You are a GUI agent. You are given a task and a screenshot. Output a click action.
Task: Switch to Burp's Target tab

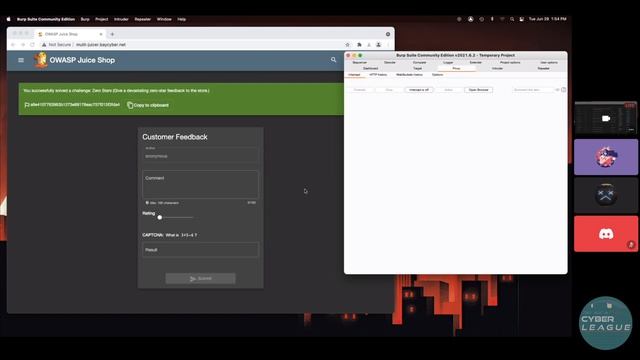[x=417, y=69]
